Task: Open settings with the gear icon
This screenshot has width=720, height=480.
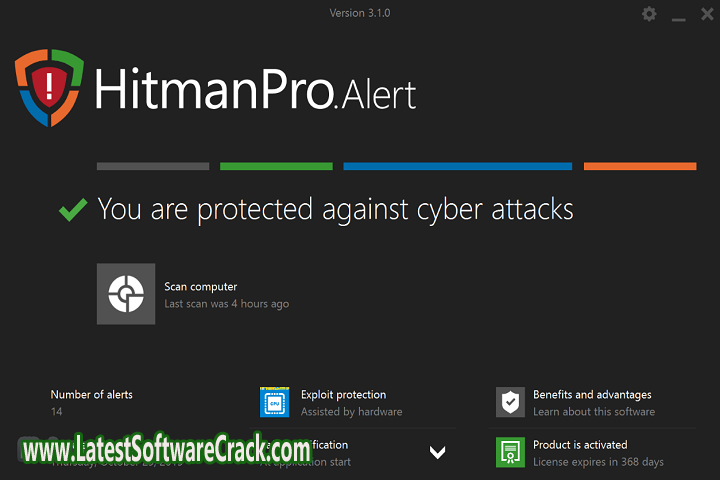Action: (x=650, y=14)
